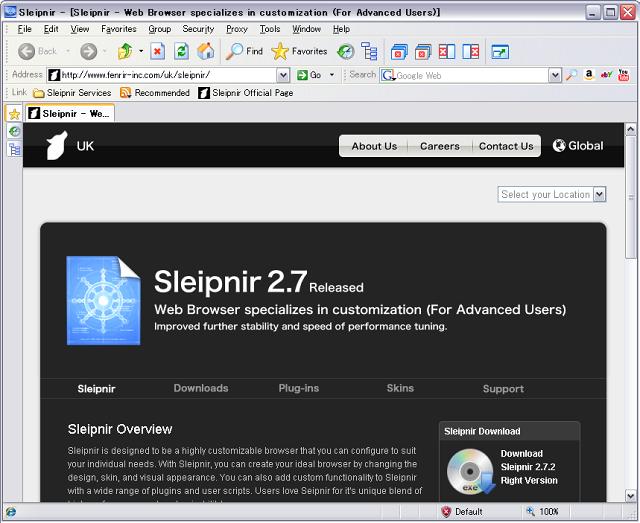Click the vertical scrollbar down arrow
Image resolution: width=640 pixels, height=523 pixels.
(630, 496)
